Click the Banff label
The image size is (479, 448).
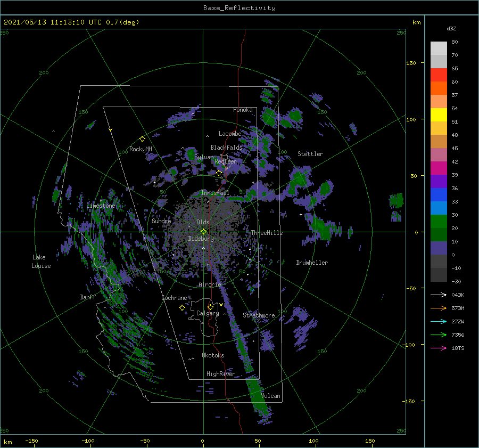[88, 297]
